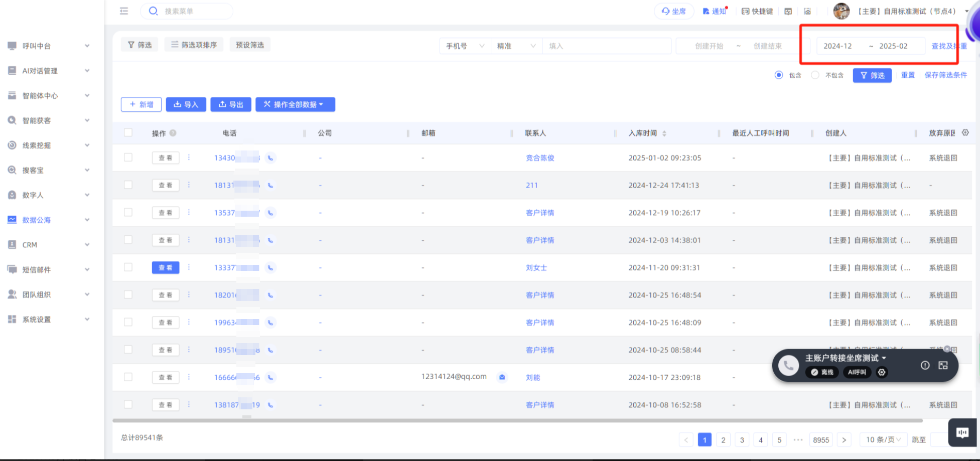Click the blue 筛选 filter button
Image resolution: width=980 pixels, height=461 pixels.
872,75
